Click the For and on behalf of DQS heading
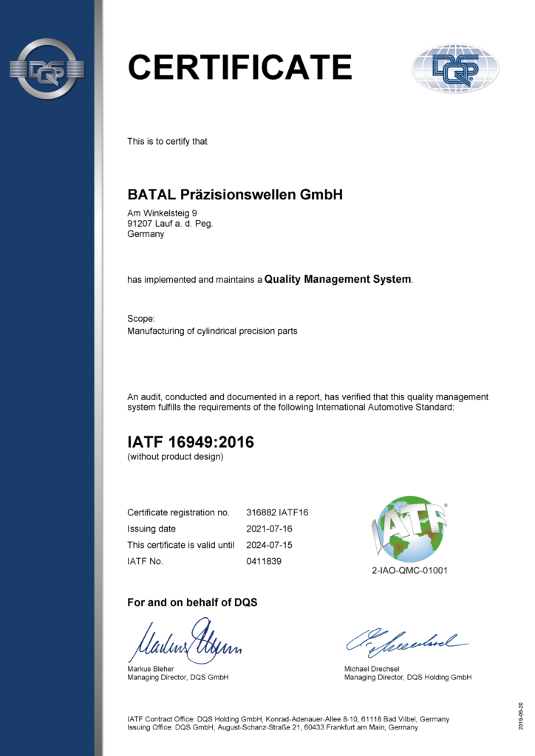The width and height of the screenshot is (535, 756). pos(192,602)
